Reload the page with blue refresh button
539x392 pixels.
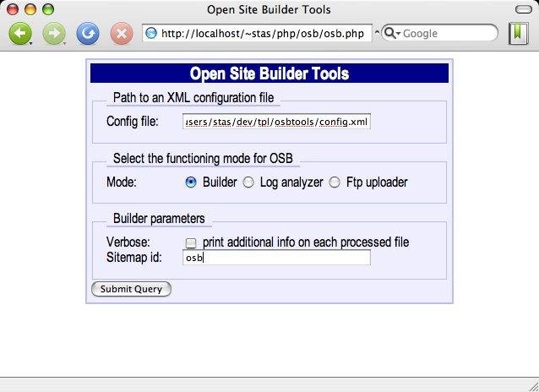pyautogui.click(x=88, y=33)
